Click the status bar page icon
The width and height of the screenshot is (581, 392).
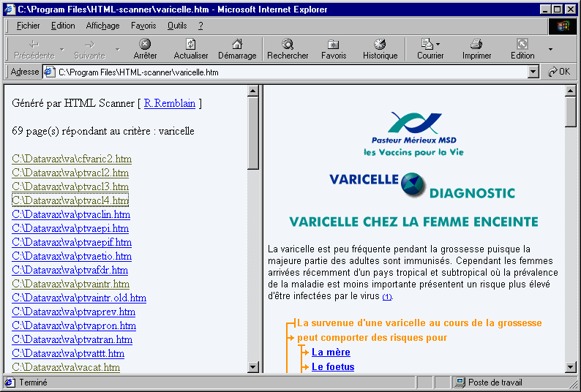coord(10,382)
